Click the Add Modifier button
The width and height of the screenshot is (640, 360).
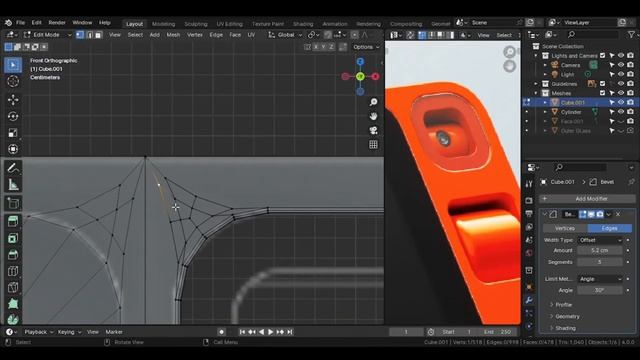pyautogui.click(x=587, y=199)
